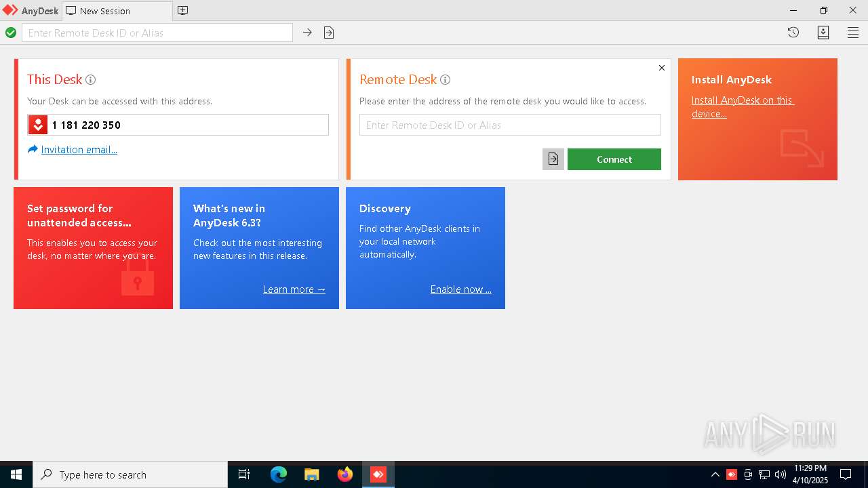This screenshot has width=868, height=488.
Task: Open Set password for unattended access tile
Action: pos(93,248)
